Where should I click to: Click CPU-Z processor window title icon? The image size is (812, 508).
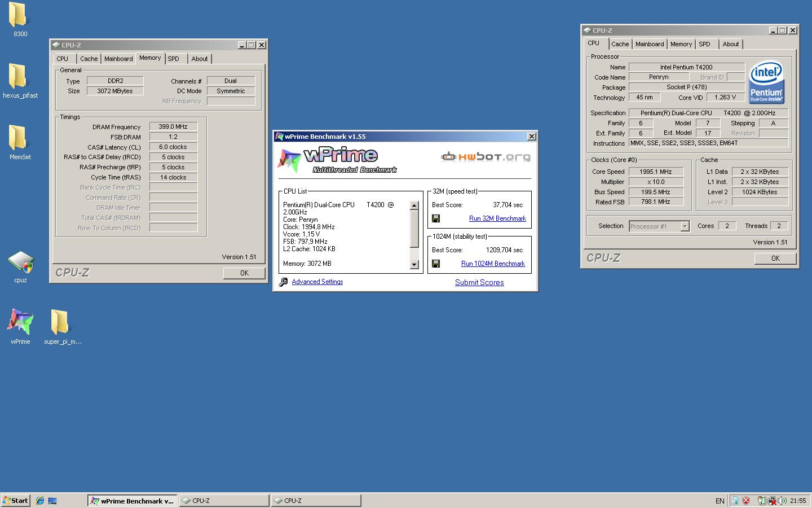(588, 30)
